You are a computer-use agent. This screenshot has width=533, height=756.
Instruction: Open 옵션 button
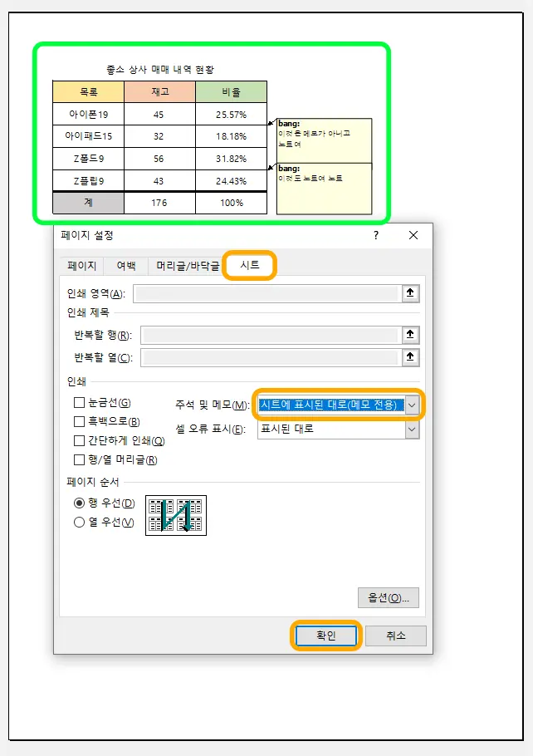click(389, 598)
